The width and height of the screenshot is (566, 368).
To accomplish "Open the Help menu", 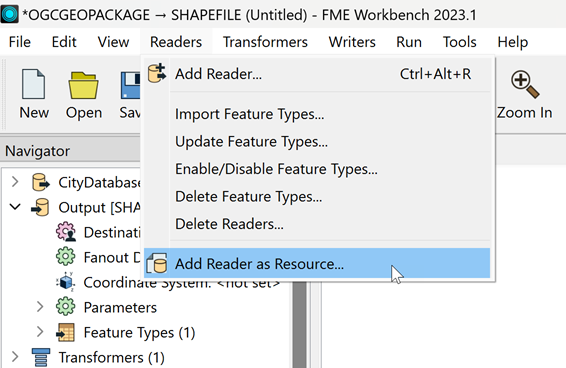I will [513, 42].
